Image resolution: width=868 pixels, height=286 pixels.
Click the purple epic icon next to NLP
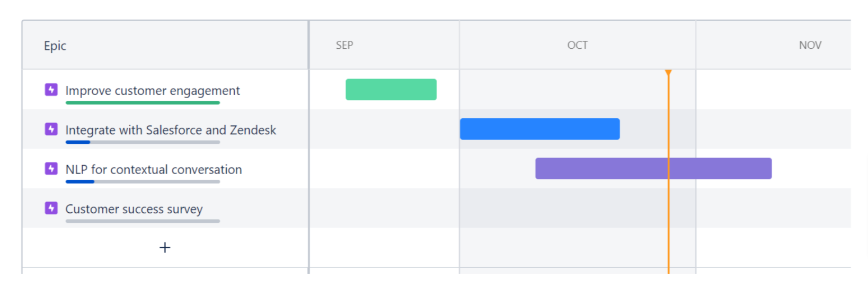(51, 169)
